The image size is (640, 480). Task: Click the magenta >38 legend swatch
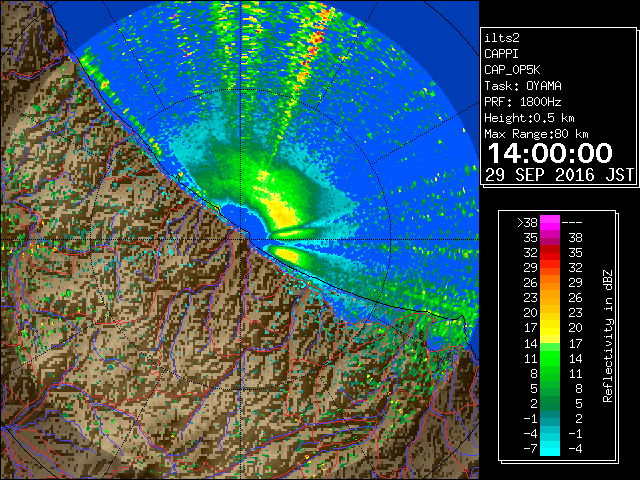point(550,222)
